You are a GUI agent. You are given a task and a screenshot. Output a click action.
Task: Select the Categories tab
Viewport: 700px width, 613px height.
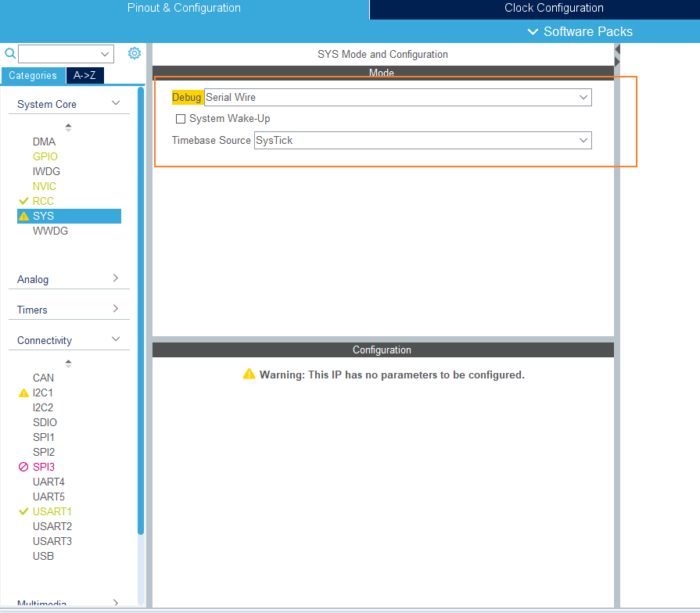pos(33,75)
